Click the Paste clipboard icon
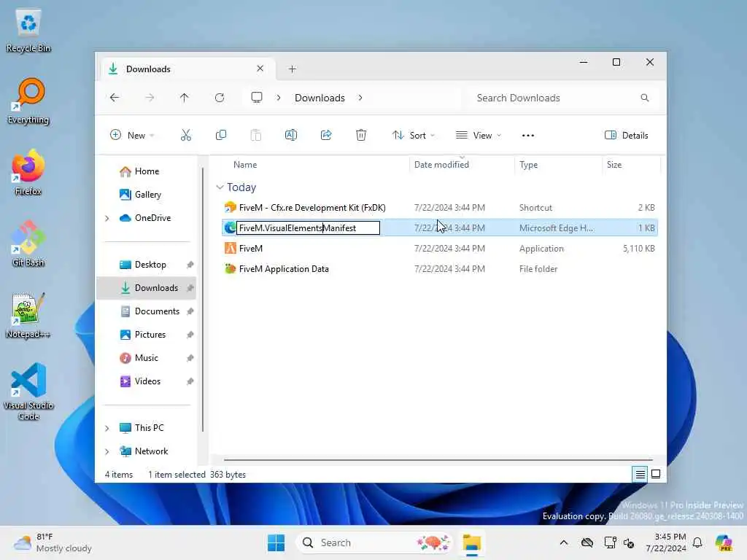 tap(256, 135)
